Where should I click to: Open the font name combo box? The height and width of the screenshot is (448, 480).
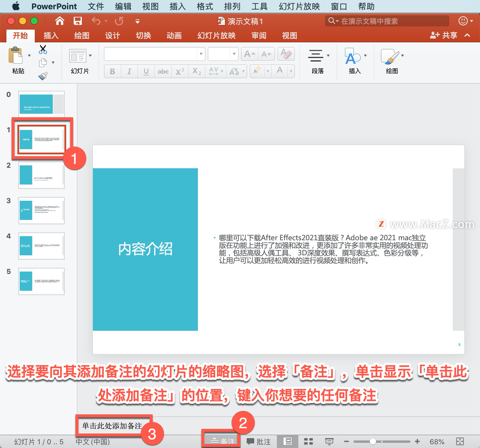(154, 54)
